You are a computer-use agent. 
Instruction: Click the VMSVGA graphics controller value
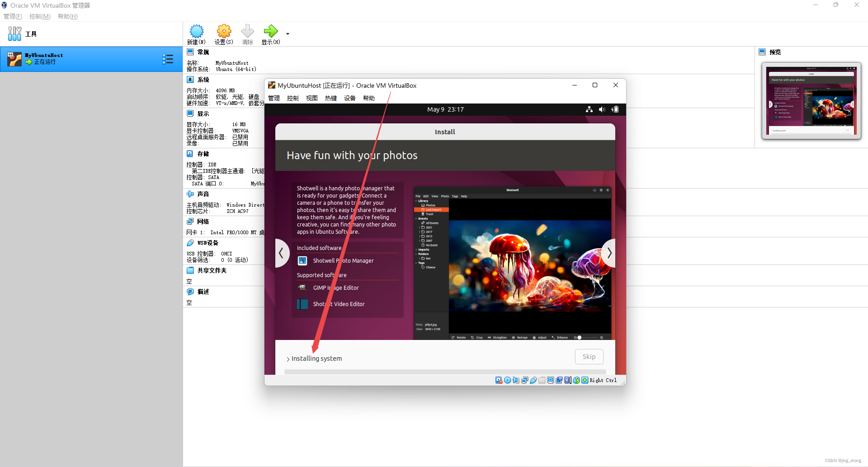point(240,131)
